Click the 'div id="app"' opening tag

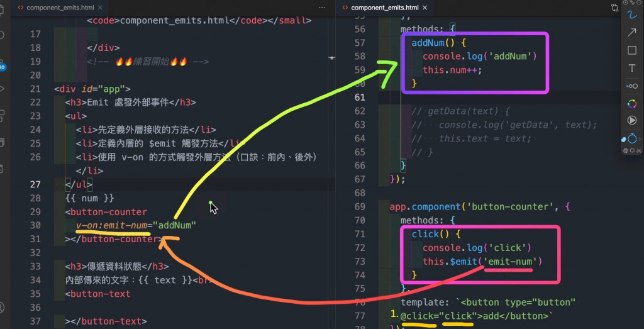point(92,89)
